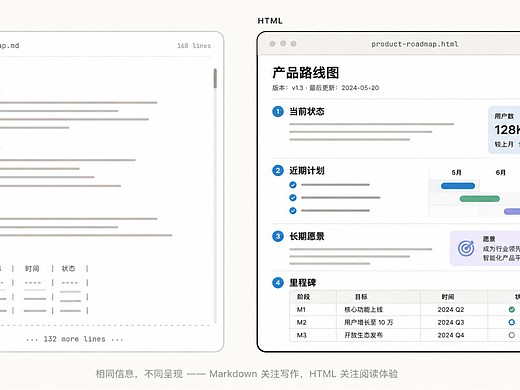Image resolution: width=520 pixels, height=390 pixels.
Task: Click the 168 lines label in Markdown panel
Action: 194,46
